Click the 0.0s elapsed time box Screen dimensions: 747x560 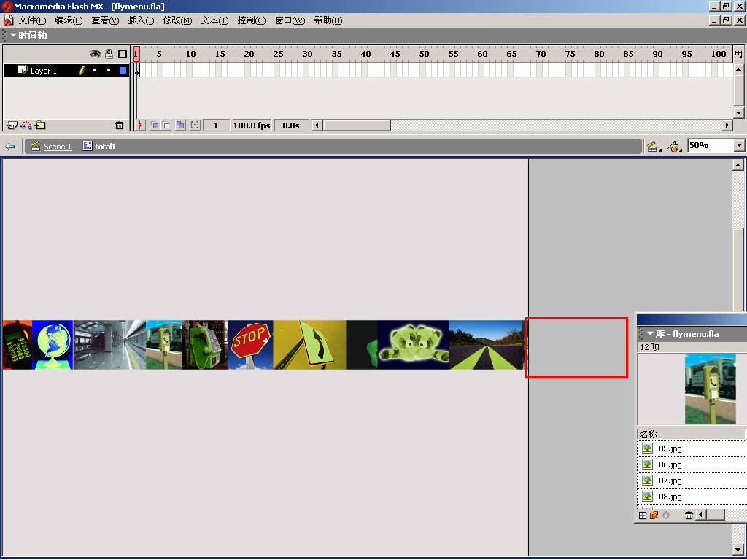291,125
